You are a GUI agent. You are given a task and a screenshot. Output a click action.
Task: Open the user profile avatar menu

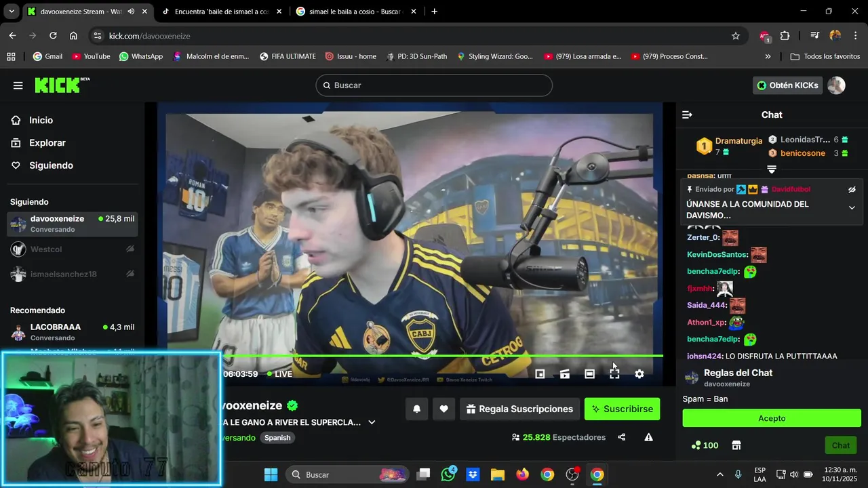coord(836,85)
